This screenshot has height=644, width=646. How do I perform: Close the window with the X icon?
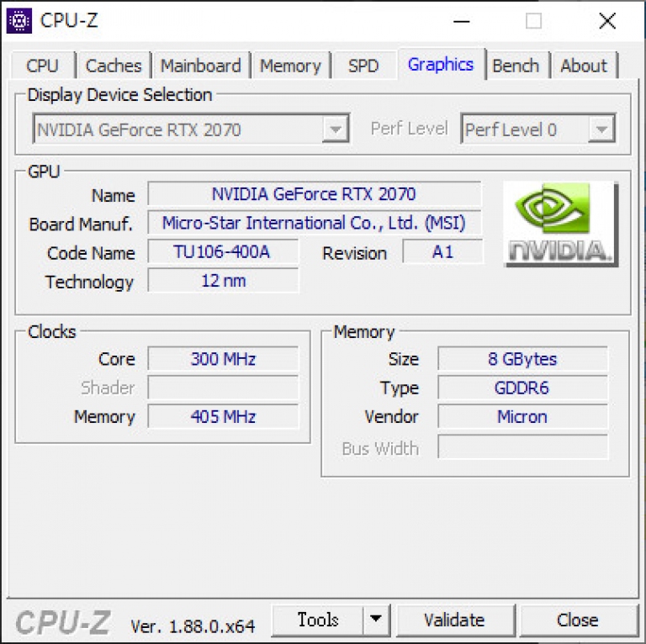(607, 20)
